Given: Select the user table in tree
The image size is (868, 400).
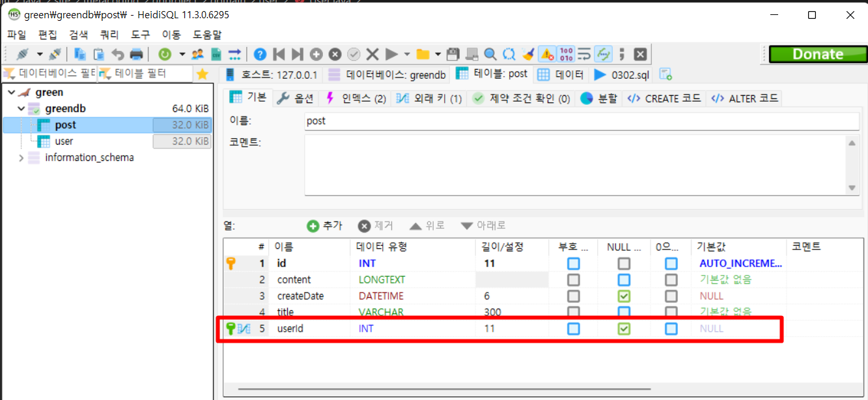Looking at the screenshot, I should click(x=64, y=141).
